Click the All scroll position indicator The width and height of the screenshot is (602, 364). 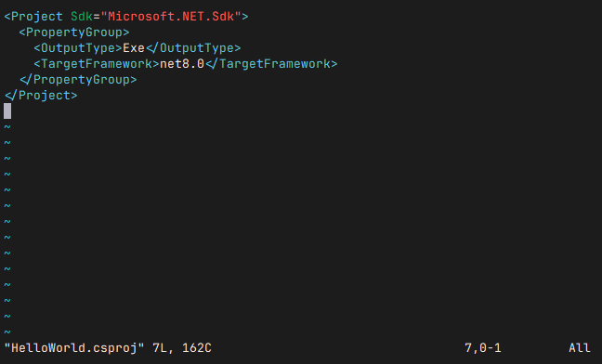point(580,348)
